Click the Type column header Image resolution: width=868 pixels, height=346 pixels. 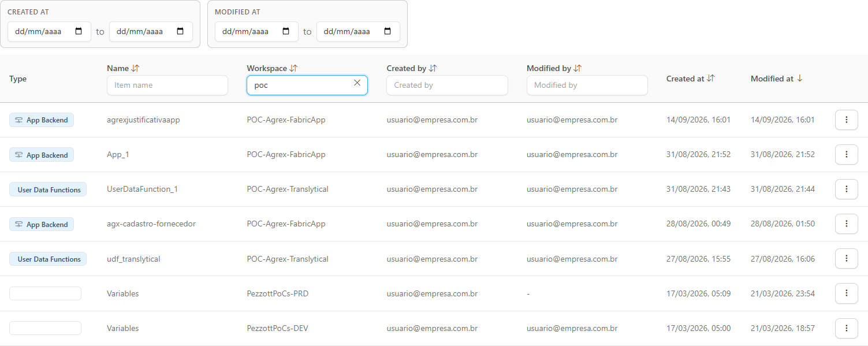[18, 79]
